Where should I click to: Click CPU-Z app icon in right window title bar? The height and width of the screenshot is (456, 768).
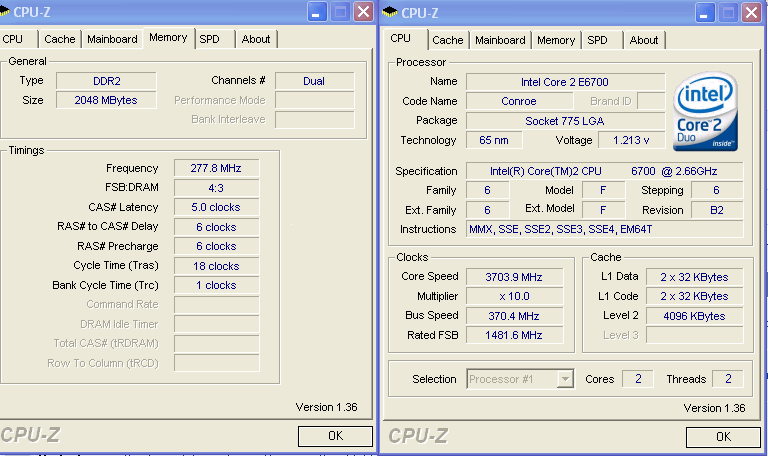point(390,12)
